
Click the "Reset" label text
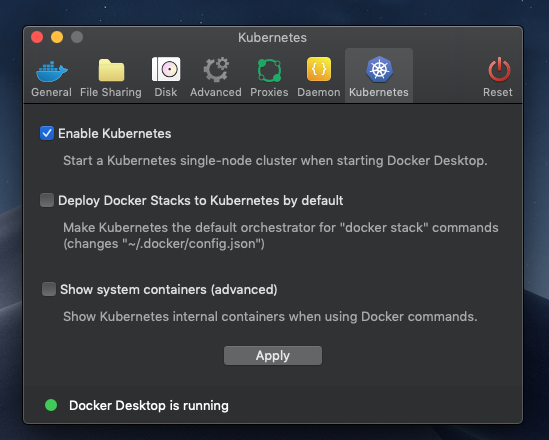[498, 92]
